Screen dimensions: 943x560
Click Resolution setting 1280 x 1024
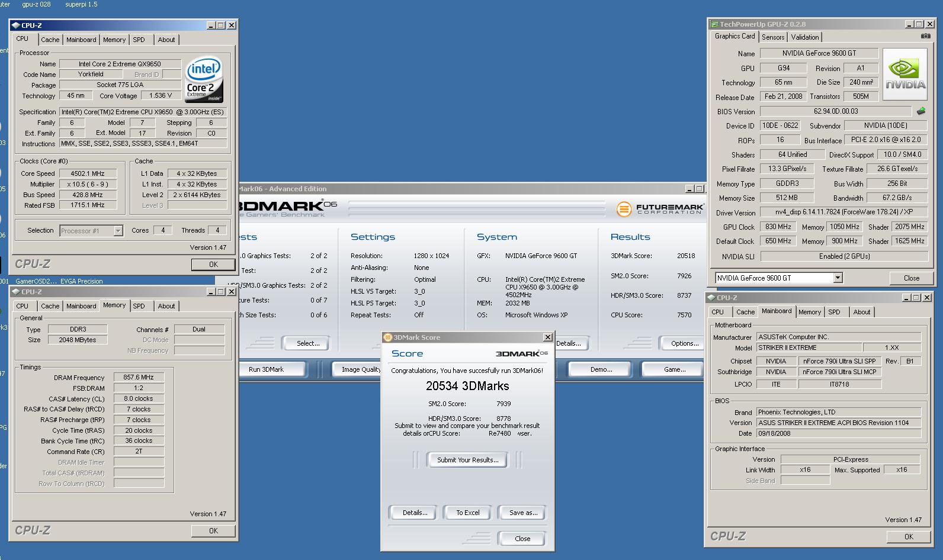pyautogui.click(x=431, y=256)
